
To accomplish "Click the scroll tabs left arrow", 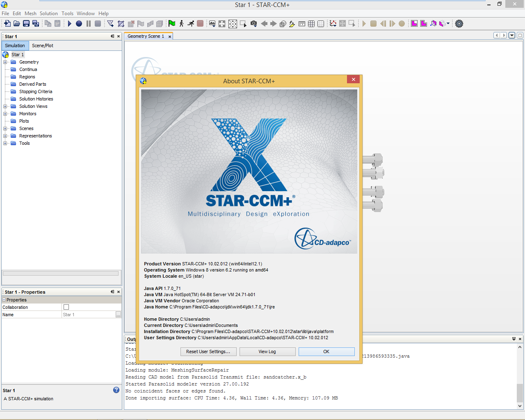I will (497, 35).
